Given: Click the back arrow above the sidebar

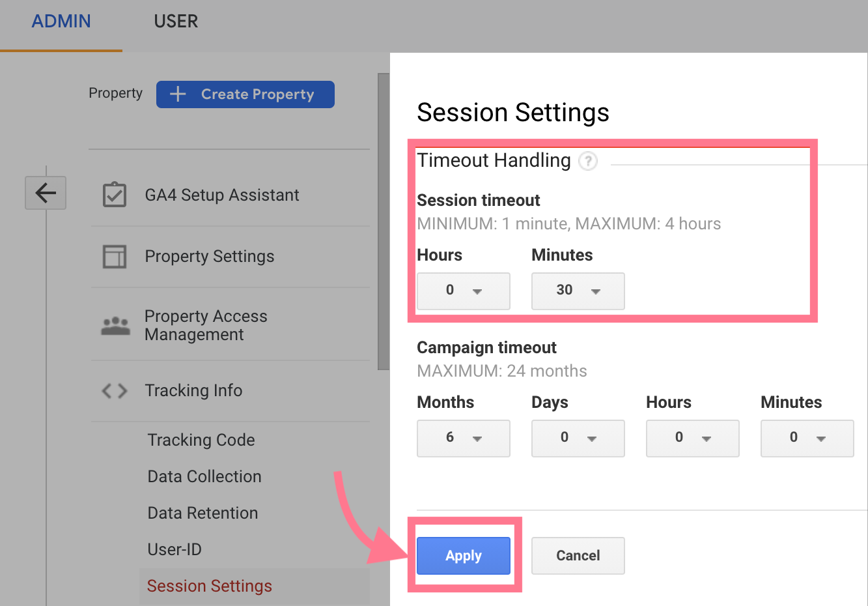Looking at the screenshot, I should click(45, 193).
